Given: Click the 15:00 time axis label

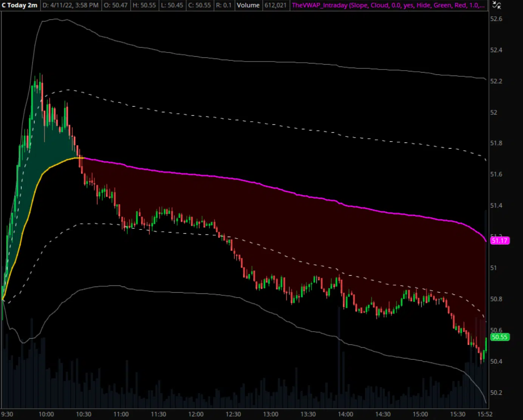Looking at the screenshot, I should pos(420,414).
